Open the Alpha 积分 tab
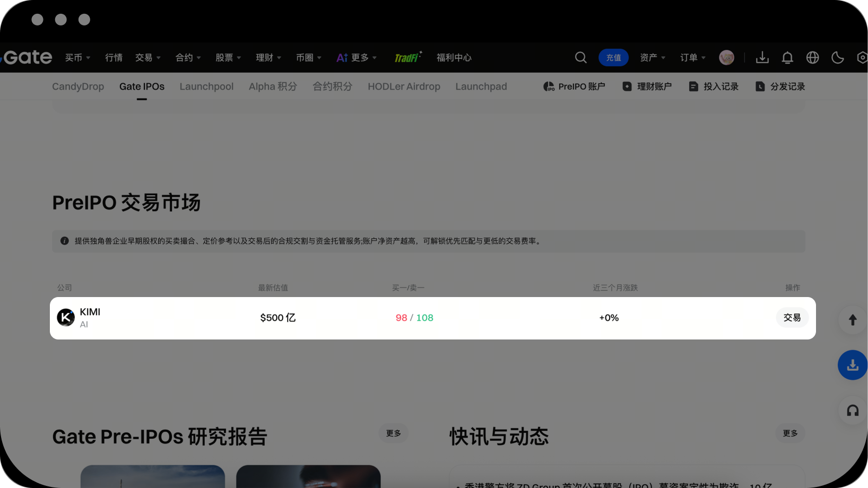Image resolution: width=868 pixels, height=488 pixels. (273, 86)
